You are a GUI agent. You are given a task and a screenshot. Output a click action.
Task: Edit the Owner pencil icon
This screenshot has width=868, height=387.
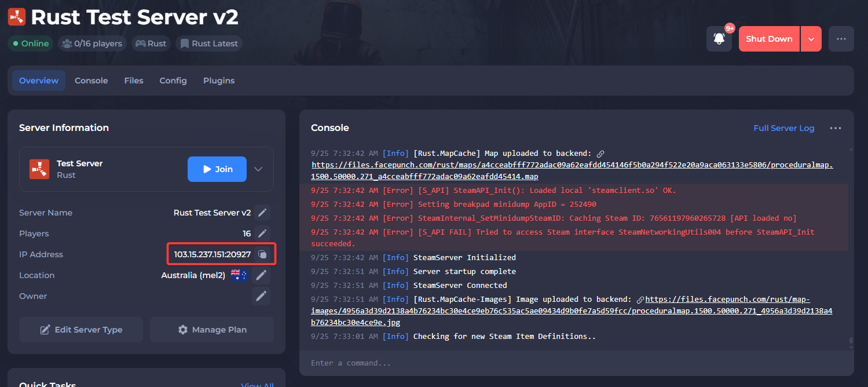(262, 296)
